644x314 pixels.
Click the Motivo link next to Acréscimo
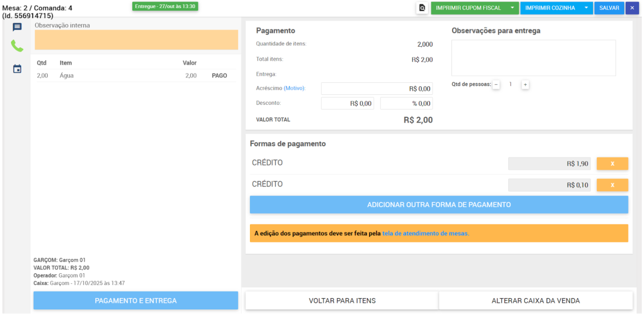[294, 88]
